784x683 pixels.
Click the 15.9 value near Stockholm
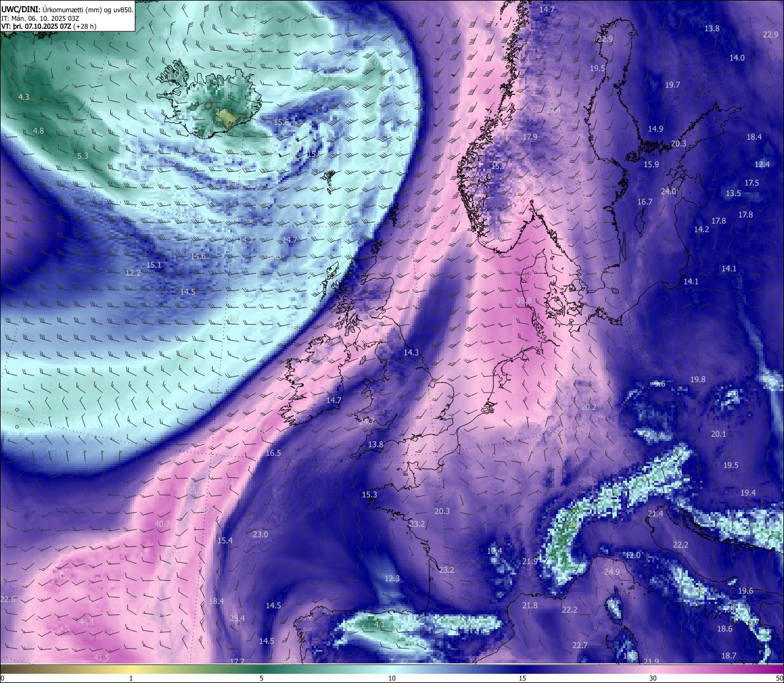point(651,164)
